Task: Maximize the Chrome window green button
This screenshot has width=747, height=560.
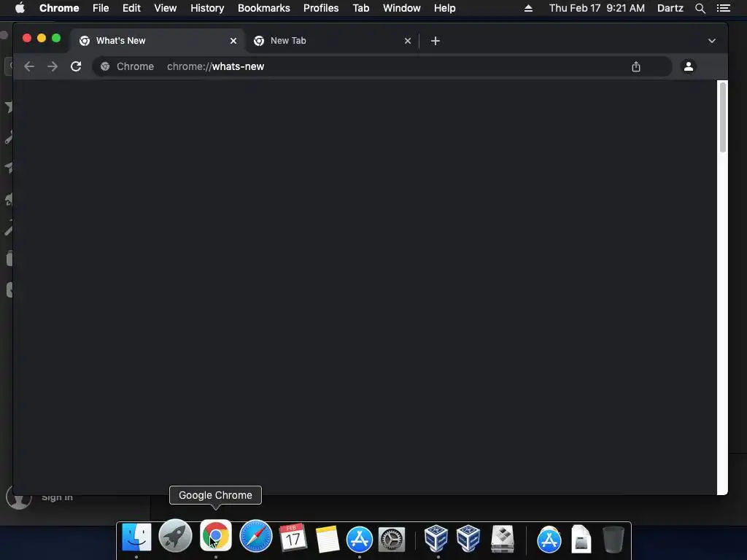Action: (x=56, y=38)
